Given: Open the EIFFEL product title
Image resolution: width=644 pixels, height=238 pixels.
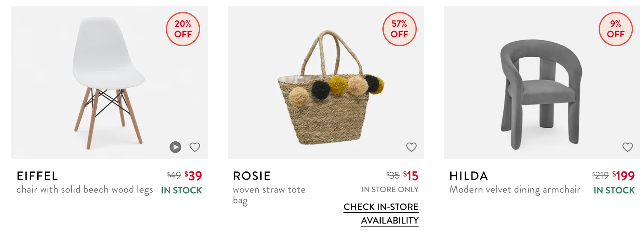Looking at the screenshot, I should 37,176.
